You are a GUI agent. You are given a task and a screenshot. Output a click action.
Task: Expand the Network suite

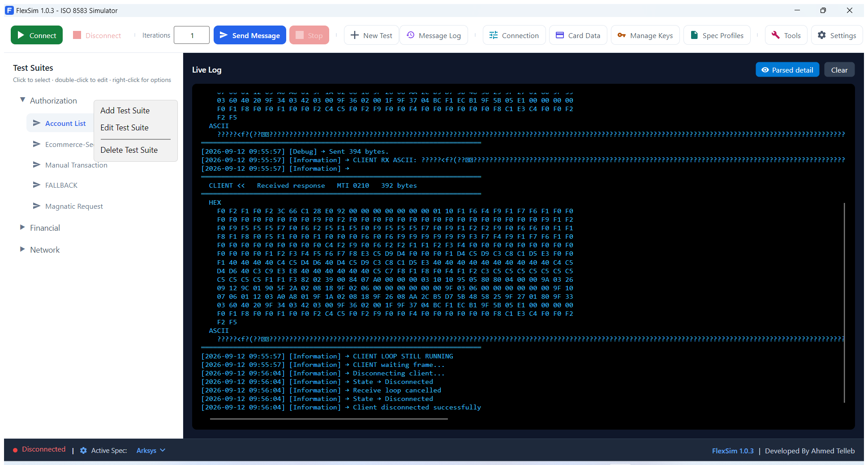pos(22,249)
